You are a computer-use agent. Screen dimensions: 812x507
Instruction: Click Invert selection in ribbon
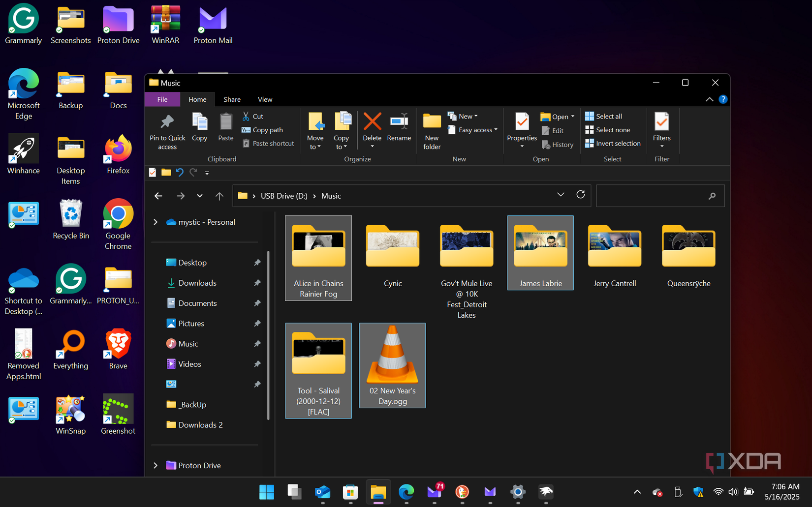[x=613, y=144]
